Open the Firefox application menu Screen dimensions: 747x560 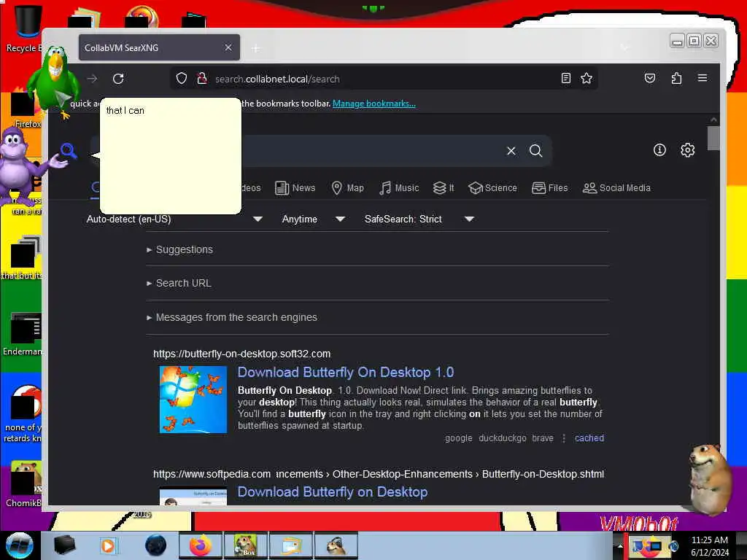click(x=703, y=78)
